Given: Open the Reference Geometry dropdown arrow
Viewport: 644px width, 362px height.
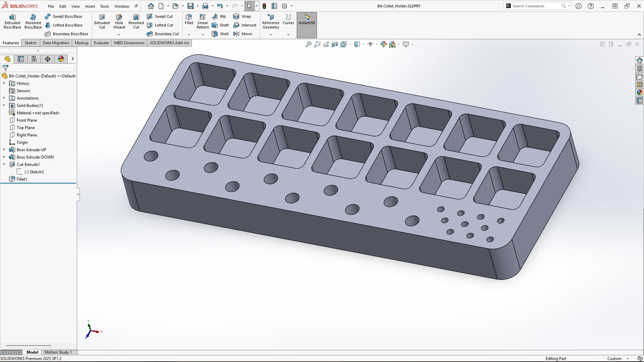Looking at the screenshot, I should pyautogui.click(x=271, y=35).
